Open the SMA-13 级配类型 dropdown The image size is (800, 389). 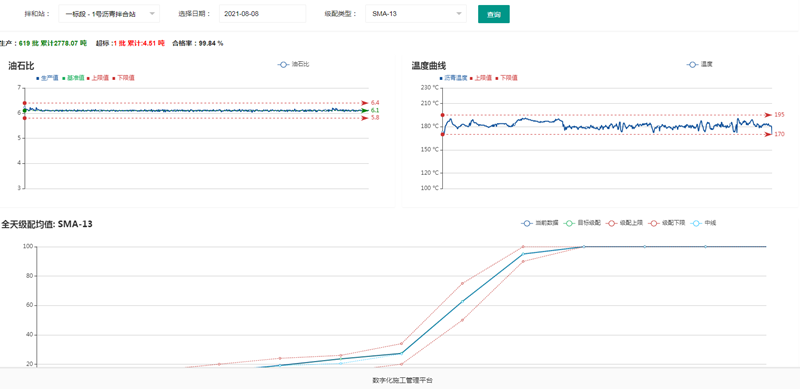[416, 14]
